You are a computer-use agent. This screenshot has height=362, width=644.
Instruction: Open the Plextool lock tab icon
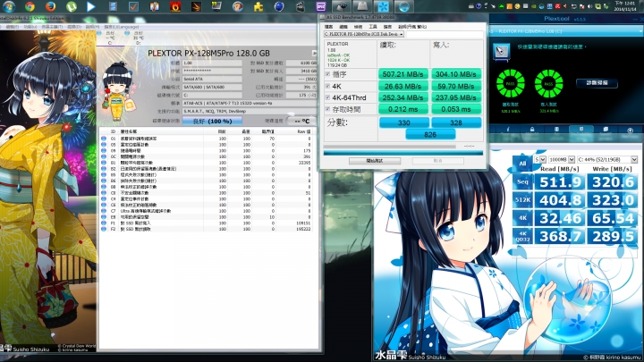pos(532,130)
